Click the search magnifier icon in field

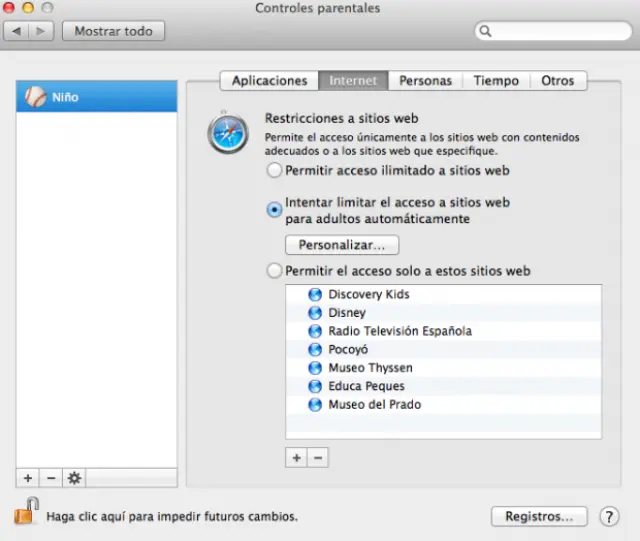click(x=487, y=32)
